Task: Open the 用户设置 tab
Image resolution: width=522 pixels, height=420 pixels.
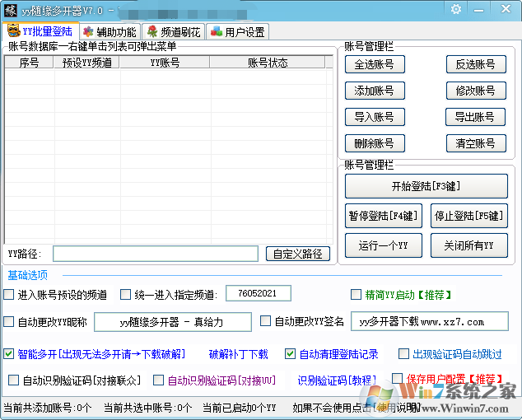Action: [x=238, y=32]
